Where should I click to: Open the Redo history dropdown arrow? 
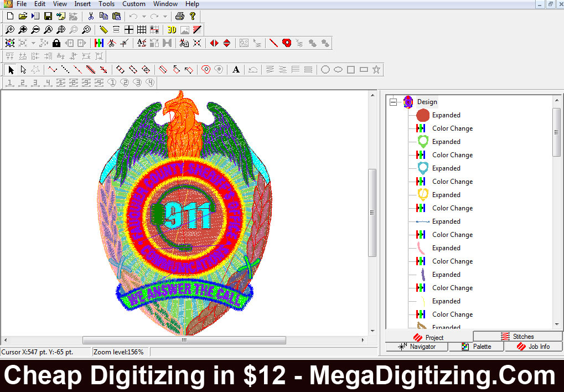165,16
